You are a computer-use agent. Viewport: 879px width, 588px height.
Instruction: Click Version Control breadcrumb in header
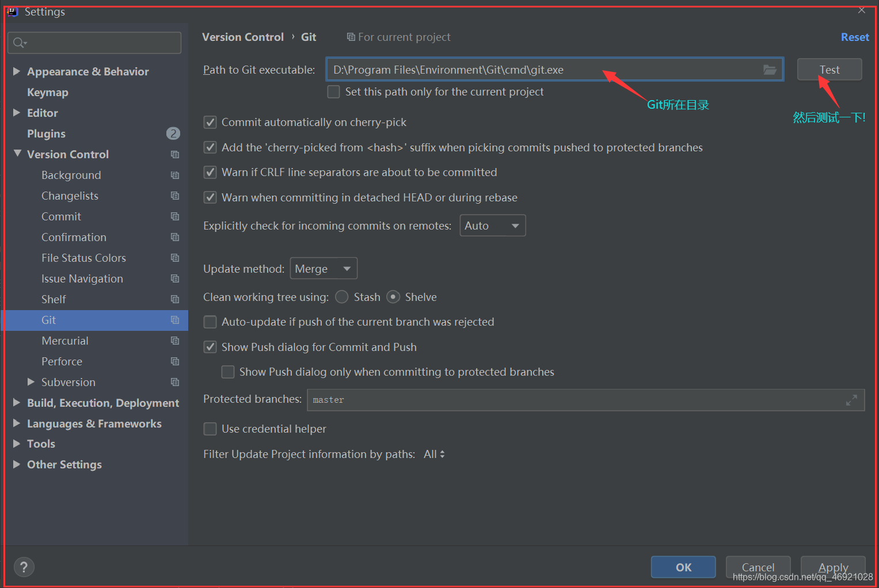[x=243, y=37]
